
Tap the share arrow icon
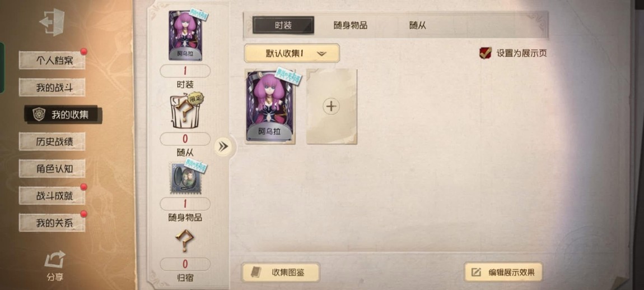pos(55,260)
